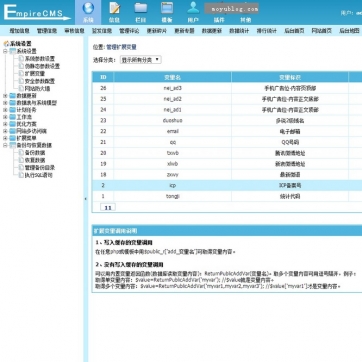362x362 pixels.
Task: Click the page icon beside 管理备份目录
Action: pos(21,168)
